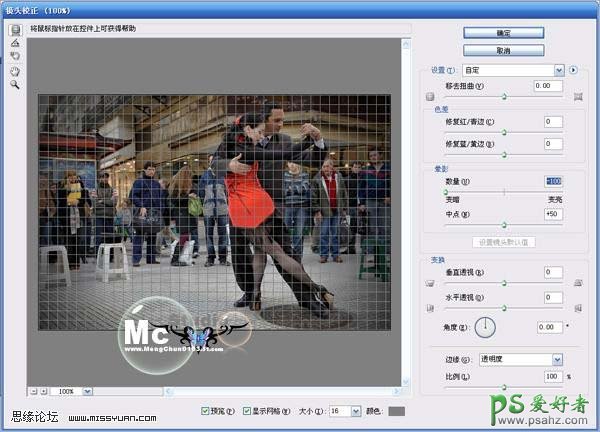Image resolution: width=600 pixels, height=432 pixels.
Task: Click the zoom out minus button
Action: pos(33,391)
